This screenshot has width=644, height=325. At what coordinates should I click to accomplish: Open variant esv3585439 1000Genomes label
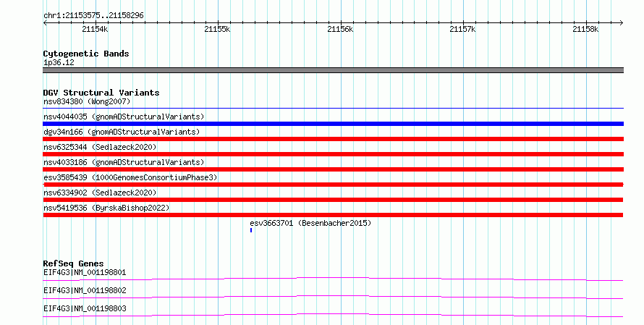(130, 177)
